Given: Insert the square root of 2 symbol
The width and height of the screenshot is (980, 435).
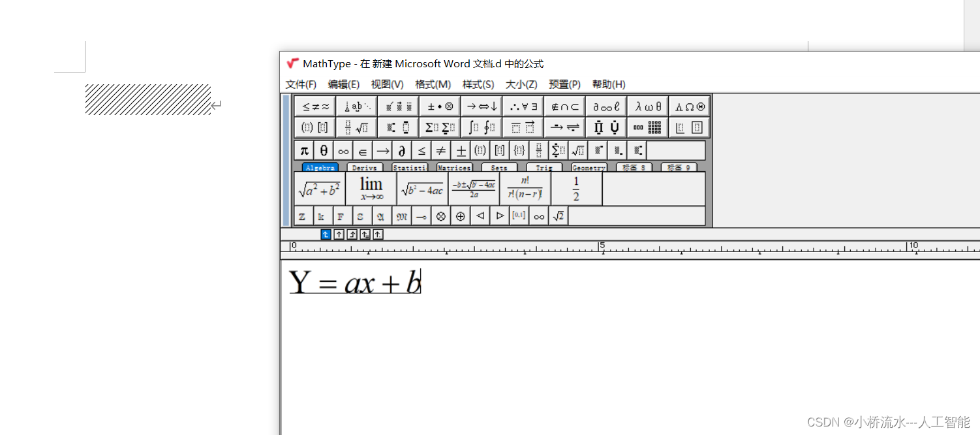Looking at the screenshot, I should 559,216.
